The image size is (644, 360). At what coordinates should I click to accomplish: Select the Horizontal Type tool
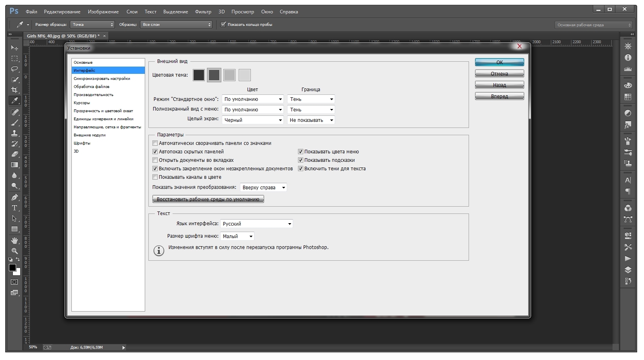pos(15,208)
